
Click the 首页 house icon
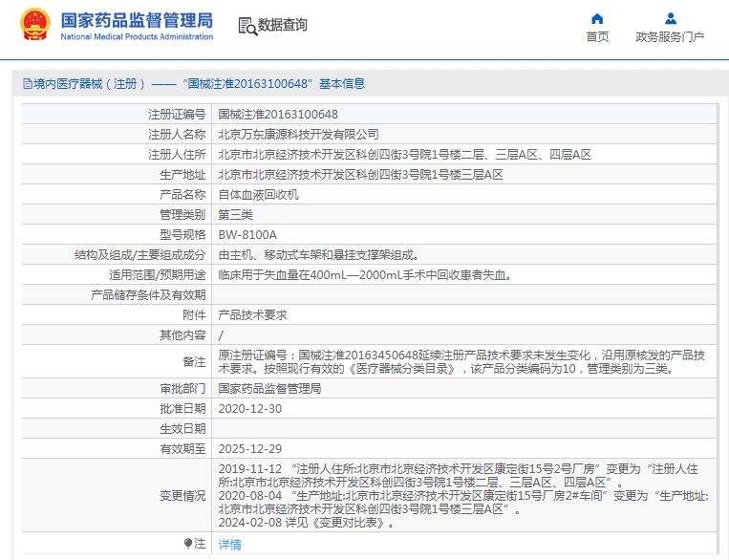[x=597, y=18]
